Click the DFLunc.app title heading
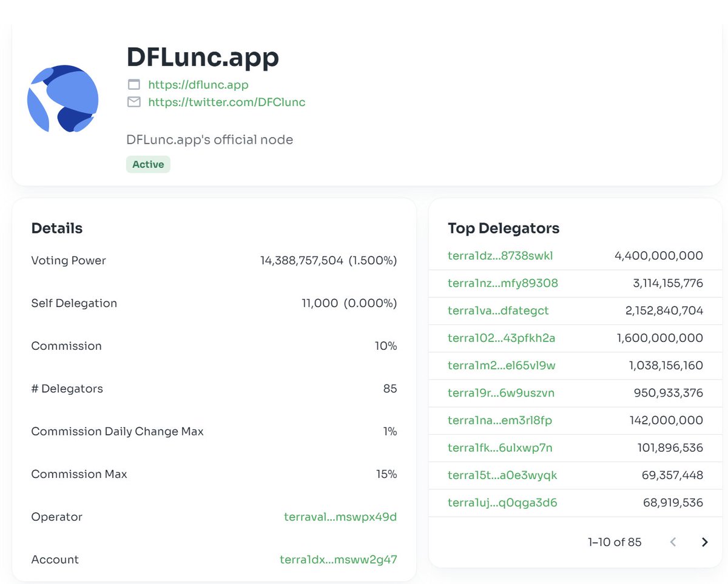The image size is (728, 584). point(203,57)
